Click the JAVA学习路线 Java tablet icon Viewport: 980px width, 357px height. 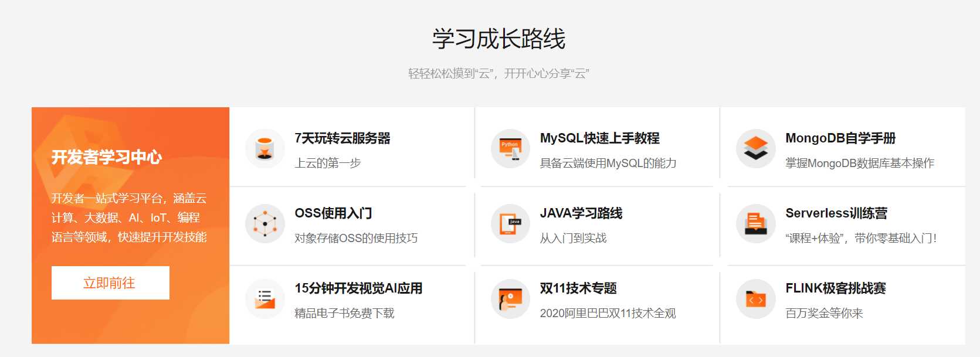click(510, 224)
